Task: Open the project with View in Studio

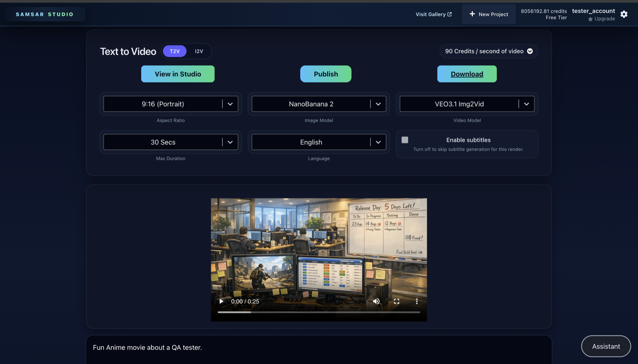Action: (x=177, y=74)
